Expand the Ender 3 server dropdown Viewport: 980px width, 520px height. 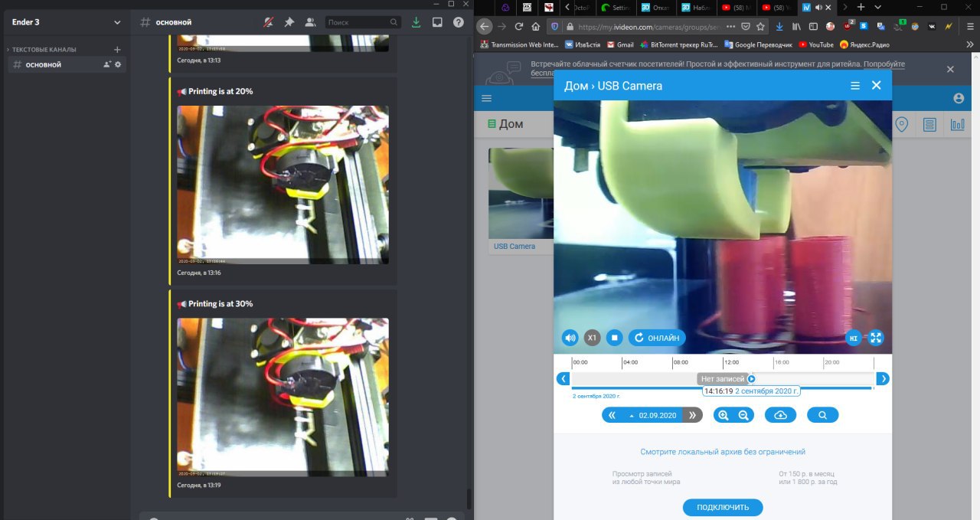117,22
